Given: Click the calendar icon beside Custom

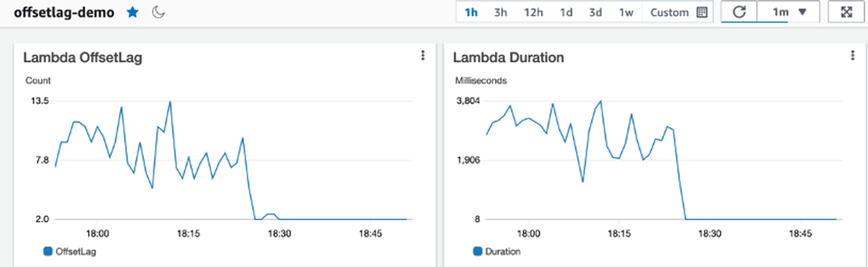Looking at the screenshot, I should coord(702,12).
